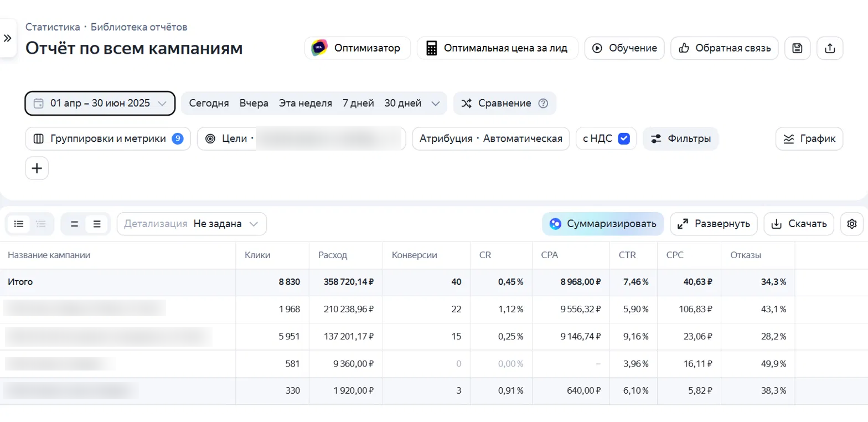Click the Суммаризировать button
Image resolution: width=868 pixels, height=422 pixels.
(x=603, y=224)
